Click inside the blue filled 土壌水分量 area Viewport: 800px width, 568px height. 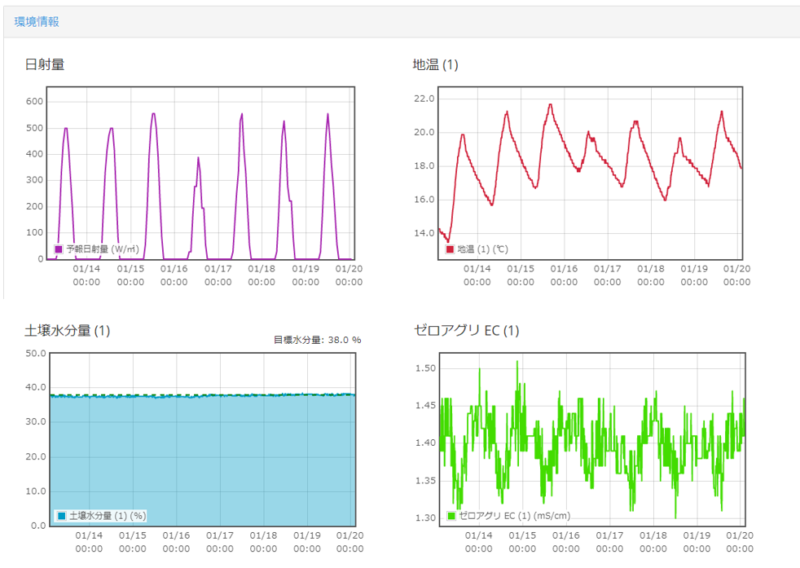(x=203, y=461)
